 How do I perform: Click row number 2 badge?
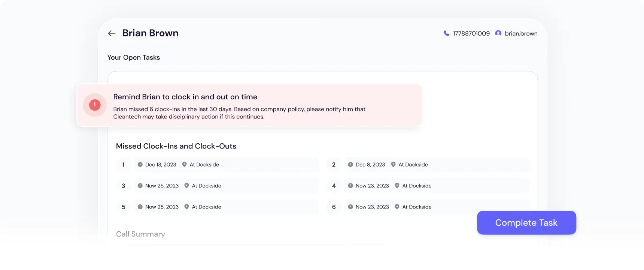[334, 165]
